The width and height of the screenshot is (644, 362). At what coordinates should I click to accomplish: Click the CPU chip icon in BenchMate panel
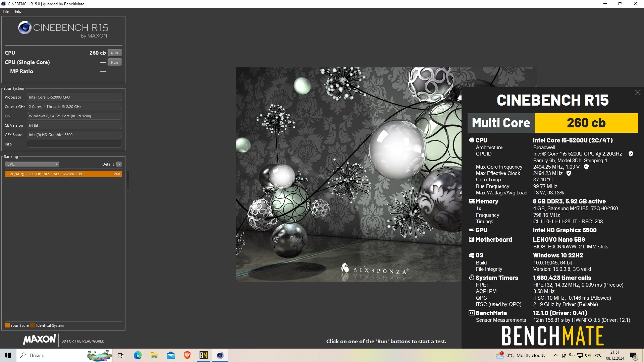[472, 140]
